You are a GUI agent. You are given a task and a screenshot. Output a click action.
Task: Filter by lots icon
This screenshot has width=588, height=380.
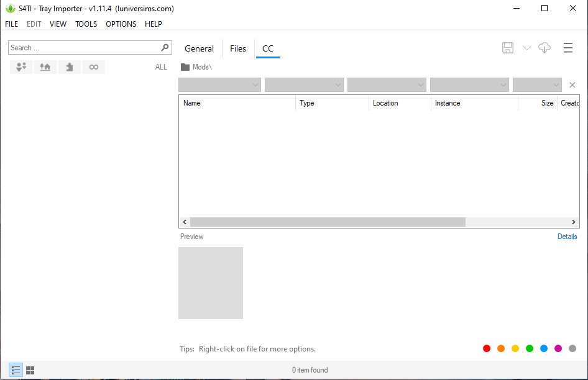[x=45, y=67]
